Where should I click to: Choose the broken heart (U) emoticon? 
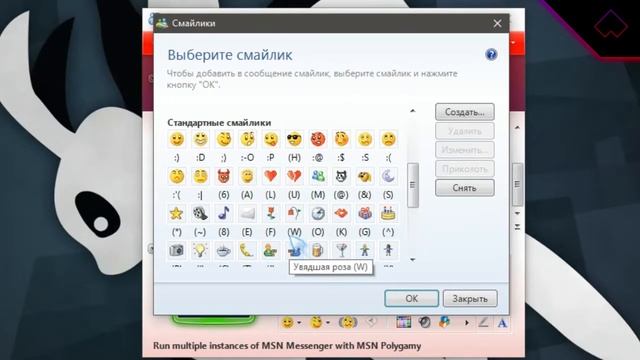click(x=294, y=176)
